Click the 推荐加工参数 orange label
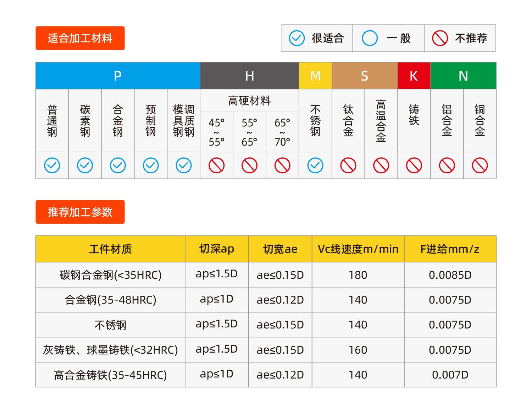Screen dimensions: 532x419 pyautogui.click(x=80, y=212)
